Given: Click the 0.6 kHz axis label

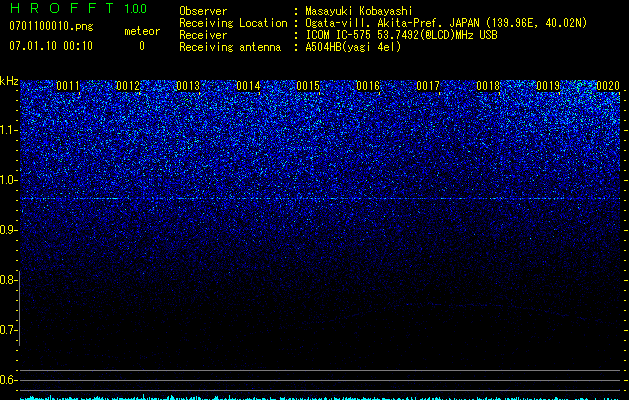Looking at the screenshot, I should coord(8,380).
